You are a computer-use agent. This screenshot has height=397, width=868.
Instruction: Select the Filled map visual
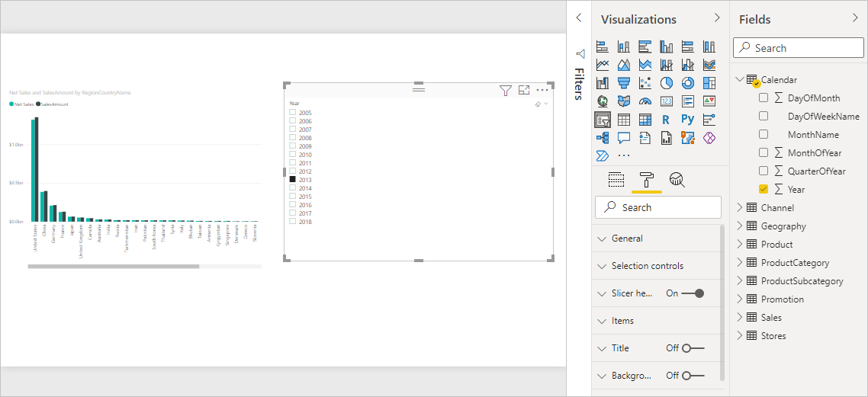tap(623, 101)
